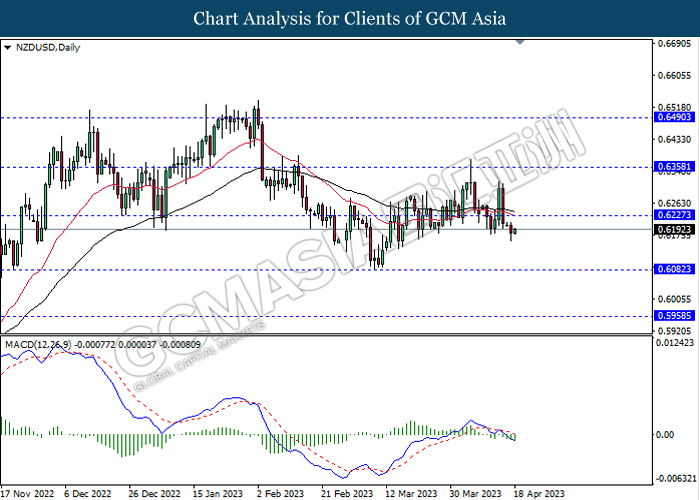Click the current price 0.61923 label

674,229
